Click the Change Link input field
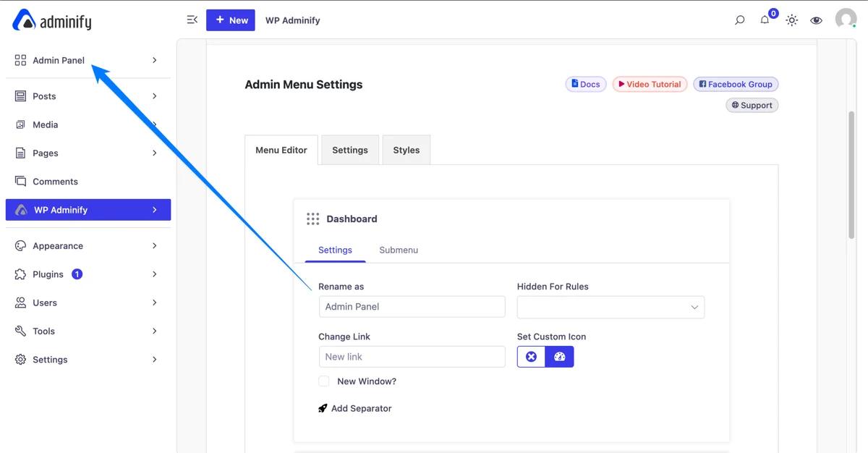The width and height of the screenshot is (868, 453). tap(412, 357)
